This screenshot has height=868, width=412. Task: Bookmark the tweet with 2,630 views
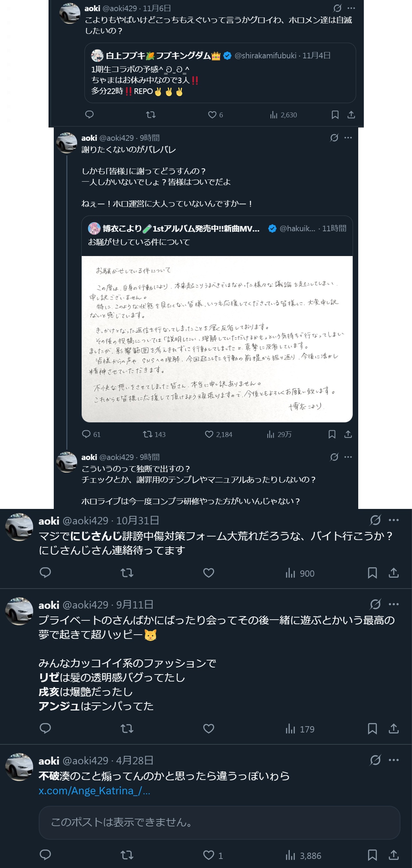[335, 115]
